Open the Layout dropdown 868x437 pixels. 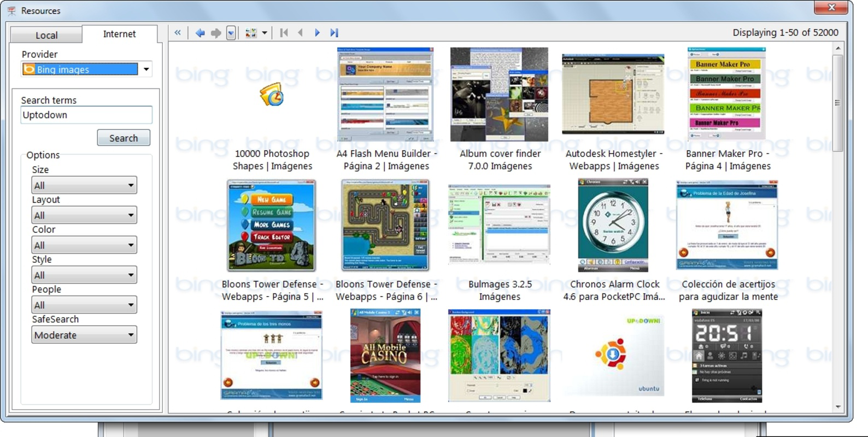point(84,215)
